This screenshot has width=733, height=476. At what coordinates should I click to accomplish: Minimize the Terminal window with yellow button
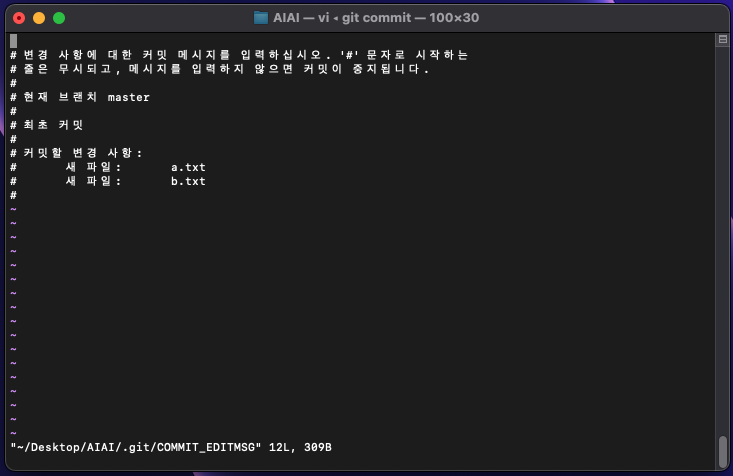pos(39,18)
